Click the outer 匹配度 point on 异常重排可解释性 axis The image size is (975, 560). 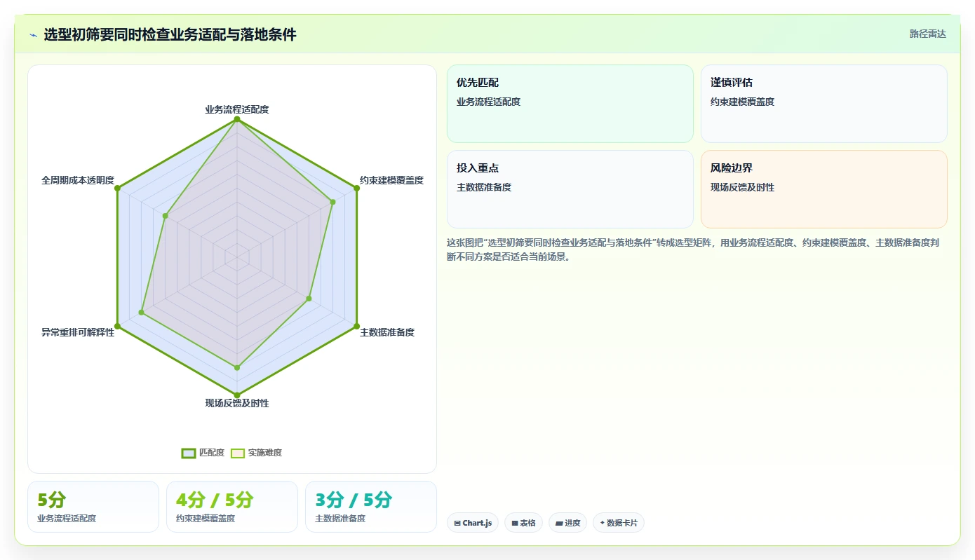tap(117, 326)
